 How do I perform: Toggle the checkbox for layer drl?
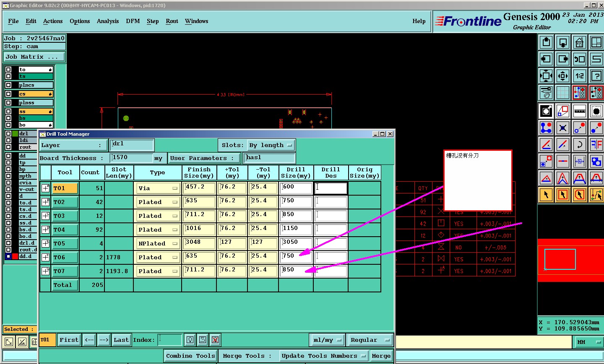[8, 134]
